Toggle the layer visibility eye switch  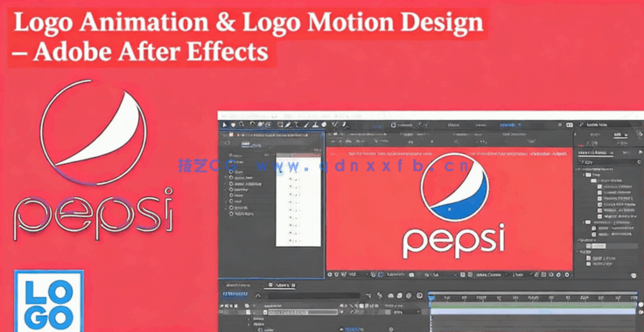coord(221,312)
